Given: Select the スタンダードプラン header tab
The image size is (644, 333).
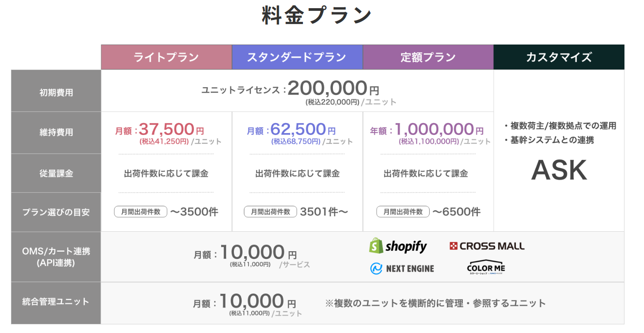Looking at the screenshot, I should [x=297, y=57].
